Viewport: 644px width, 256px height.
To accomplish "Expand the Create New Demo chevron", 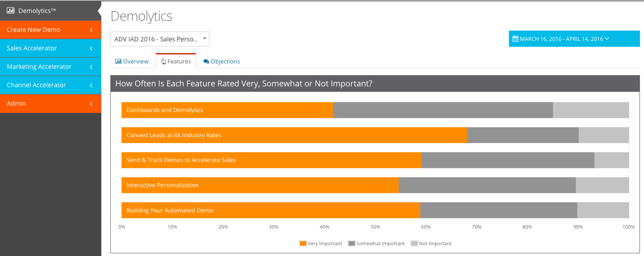I will click(x=91, y=30).
